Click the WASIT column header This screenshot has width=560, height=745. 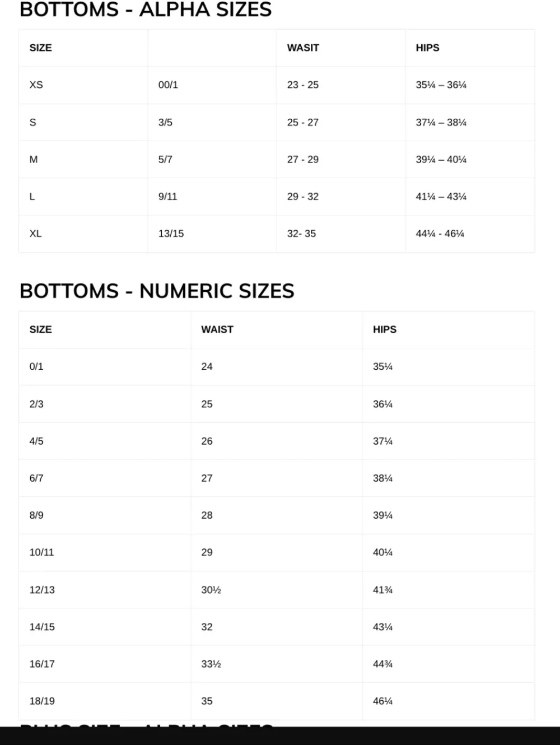click(x=303, y=48)
